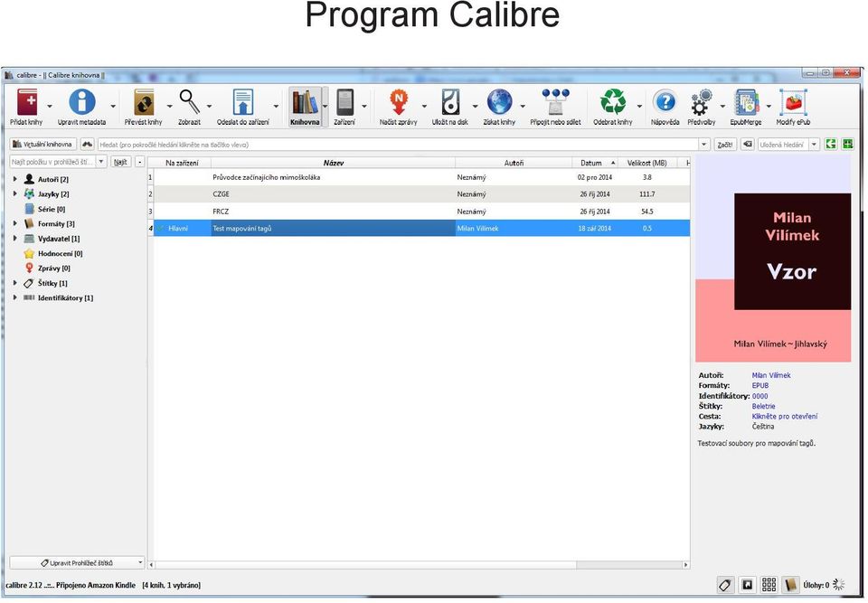Click Načíst zprávy news icon
The width and height of the screenshot is (868, 603).
click(x=399, y=102)
